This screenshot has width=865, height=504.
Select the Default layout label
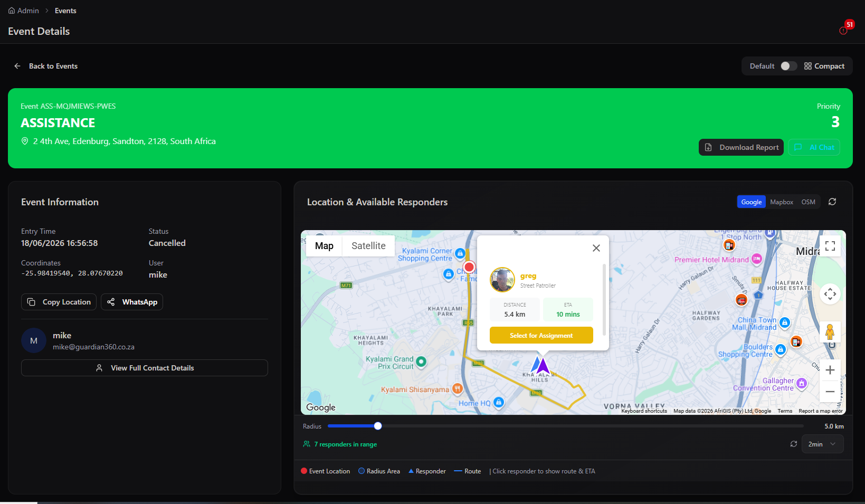click(762, 66)
